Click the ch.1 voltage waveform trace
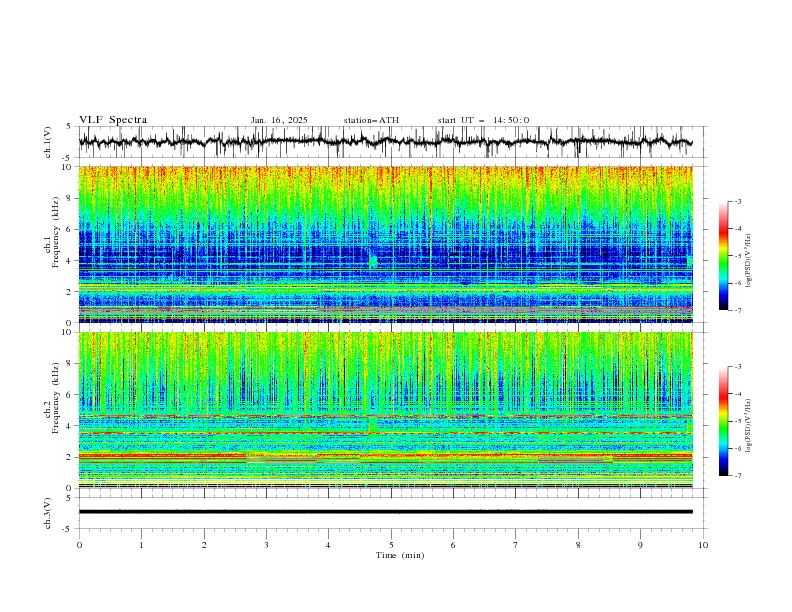 point(385,142)
